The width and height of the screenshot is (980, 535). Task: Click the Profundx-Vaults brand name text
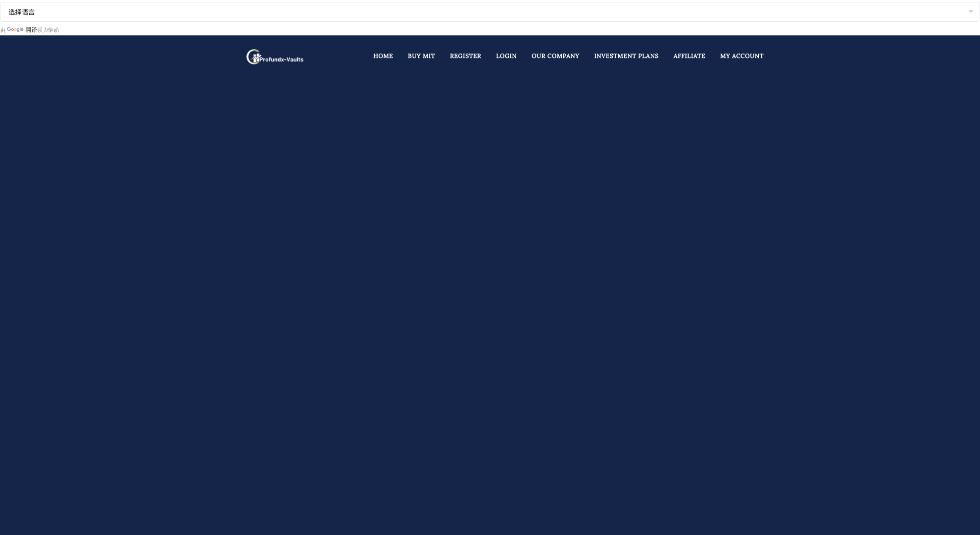pyautogui.click(x=282, y=59)
